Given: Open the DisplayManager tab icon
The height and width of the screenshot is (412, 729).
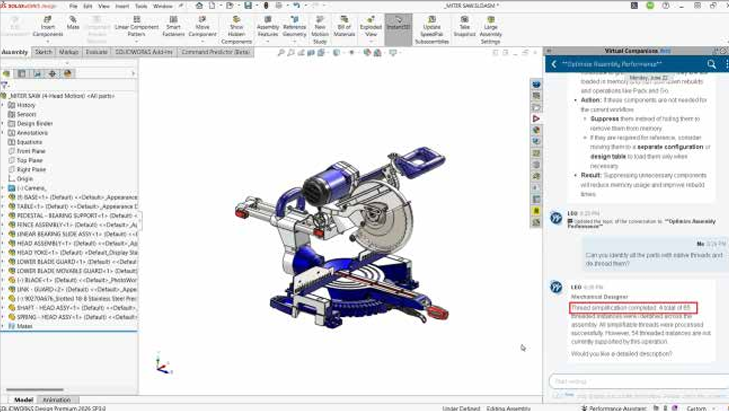Looking at the screenshot, I should pyautogui.click(x=67, y=73).
